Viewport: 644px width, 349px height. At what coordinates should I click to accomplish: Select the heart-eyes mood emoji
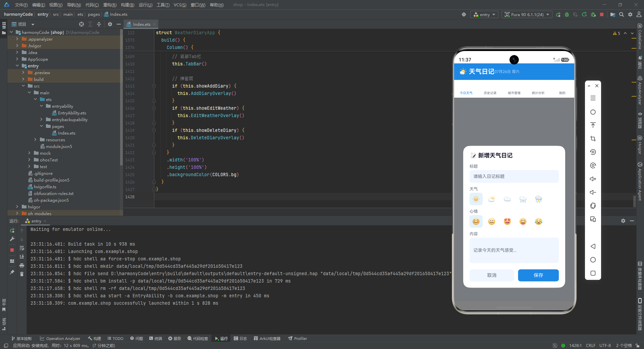click(x=507, y=221)
